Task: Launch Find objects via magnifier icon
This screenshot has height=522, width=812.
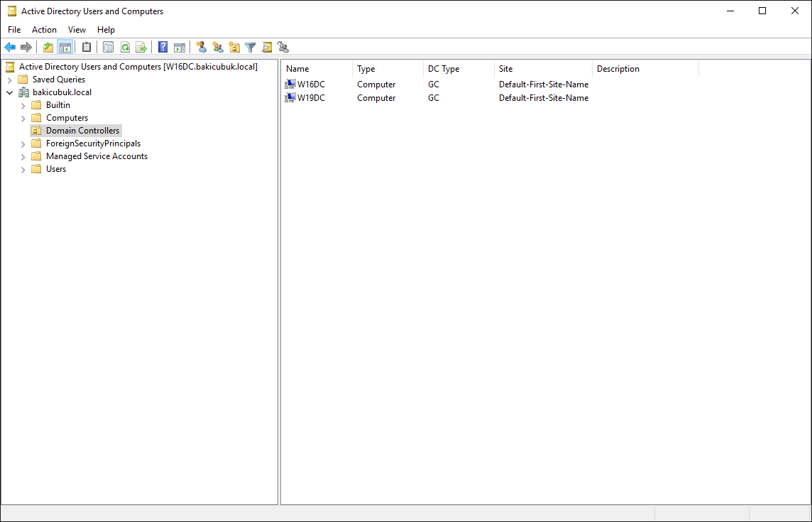Action: (x=267, y=48)
